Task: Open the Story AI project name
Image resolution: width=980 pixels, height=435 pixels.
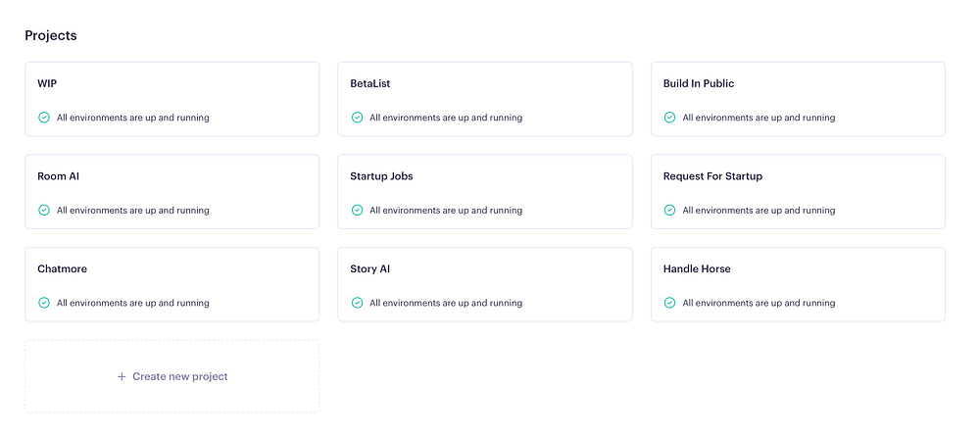Action: (x=370, y=268)
